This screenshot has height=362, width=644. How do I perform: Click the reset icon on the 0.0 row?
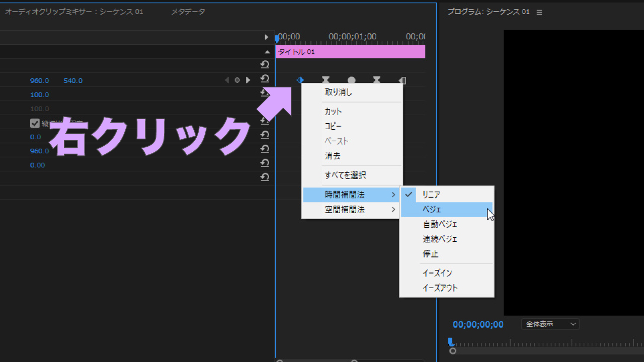[265, 135]
